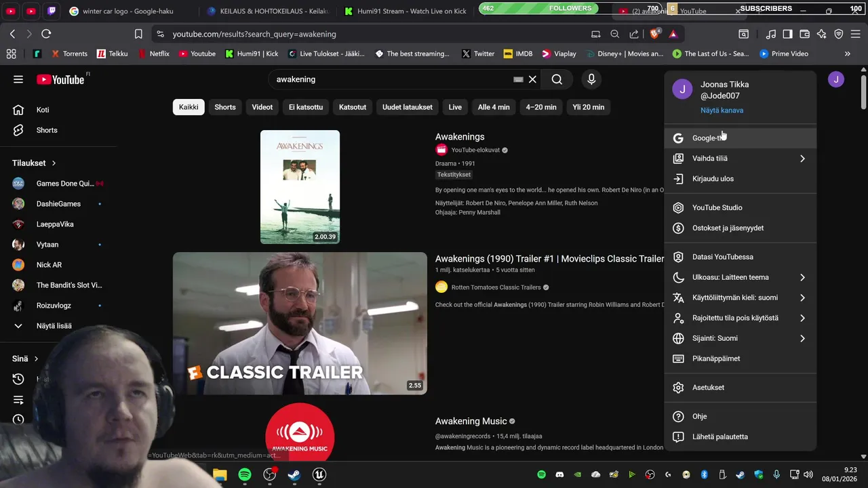The height and width of the screenshot is (488, 868).
Task: Open Google-tili menu entry
Action: [x=741, y=138]
